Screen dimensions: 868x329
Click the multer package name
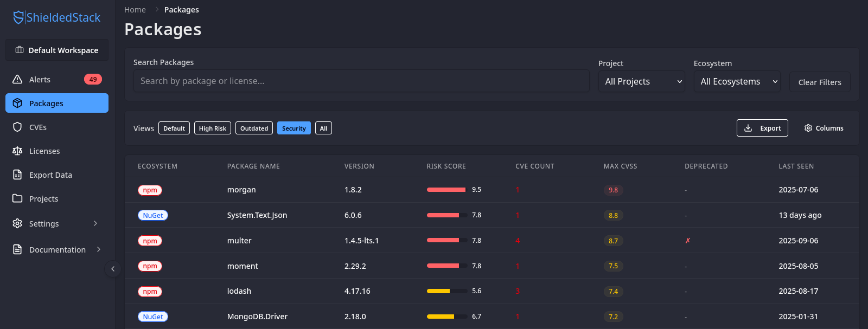239,241
